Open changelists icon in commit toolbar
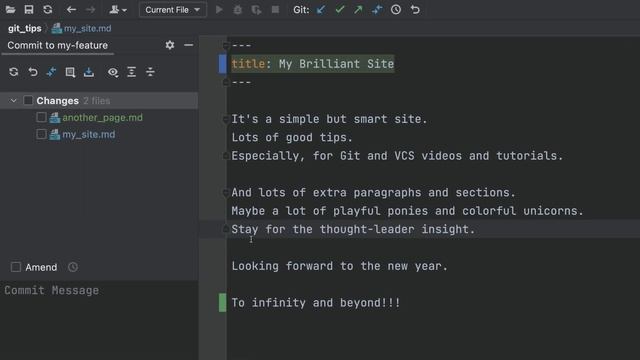The image size is (640, 360). 70,72
